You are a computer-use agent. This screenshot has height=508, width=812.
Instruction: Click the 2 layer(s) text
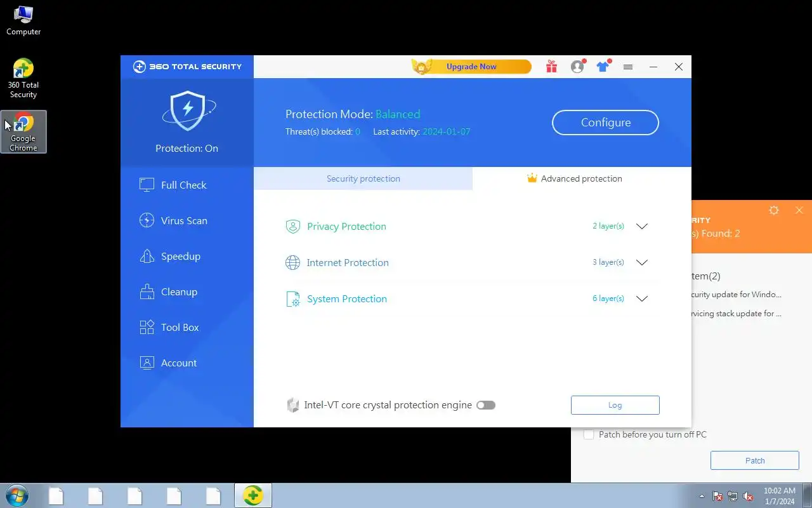tap(608, 226)
